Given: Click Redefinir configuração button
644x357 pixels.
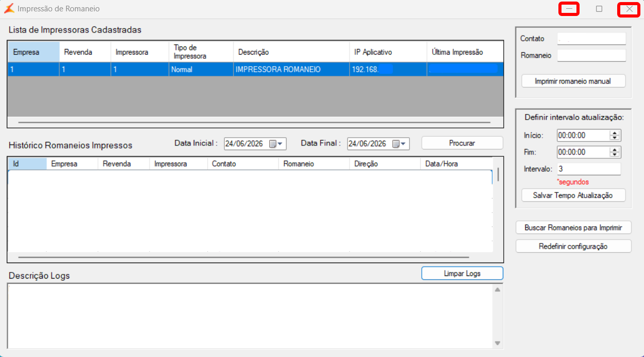Looking at the screenshot, I should coord(573,247).
